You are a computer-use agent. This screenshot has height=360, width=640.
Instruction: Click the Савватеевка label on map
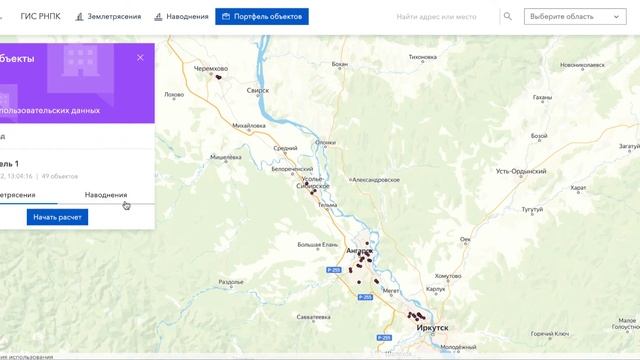pos(313,317)
